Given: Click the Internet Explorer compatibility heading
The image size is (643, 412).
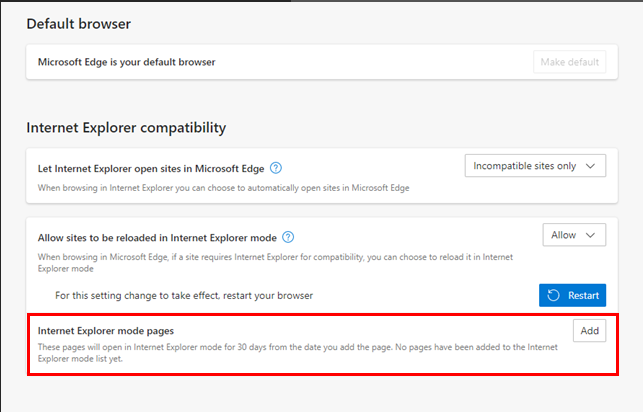Looking at the screenshot, I should (x=126, y=128).
